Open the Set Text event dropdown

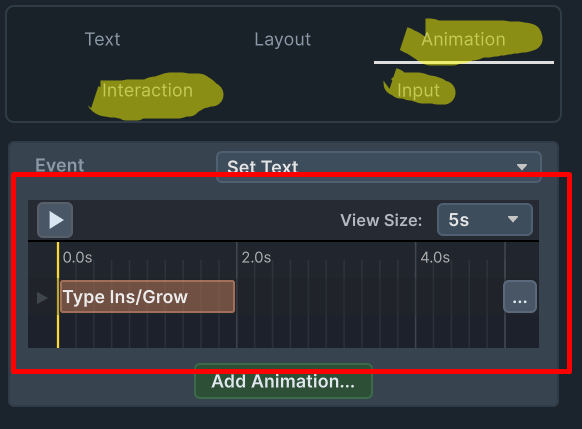click(379, 167)
